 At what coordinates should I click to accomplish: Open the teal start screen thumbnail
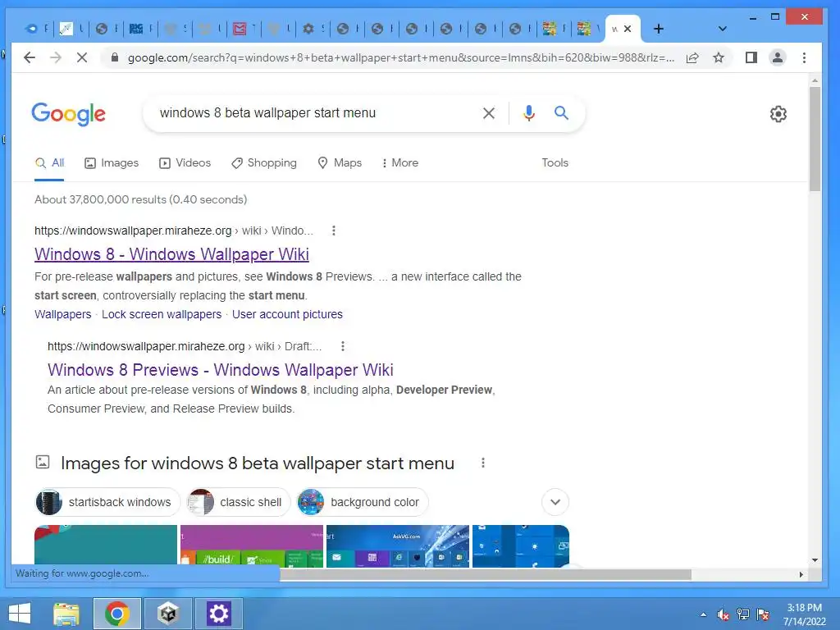106,546
